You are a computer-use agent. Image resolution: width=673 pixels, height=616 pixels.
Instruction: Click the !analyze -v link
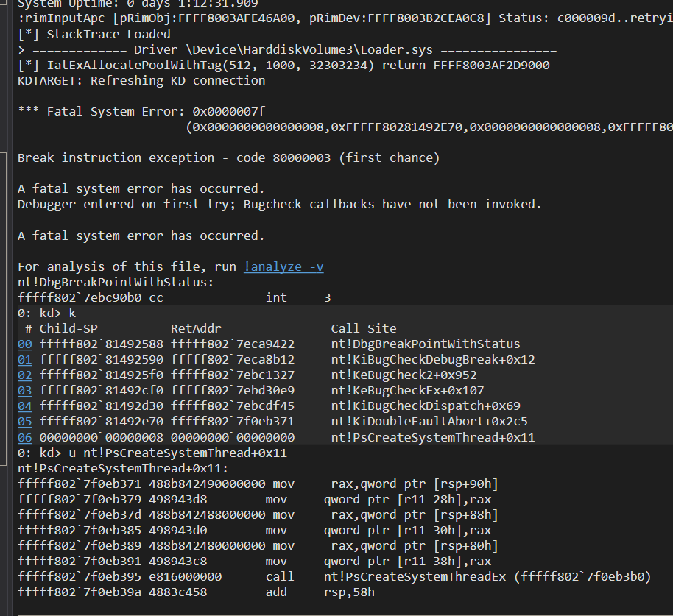(283, 266)
